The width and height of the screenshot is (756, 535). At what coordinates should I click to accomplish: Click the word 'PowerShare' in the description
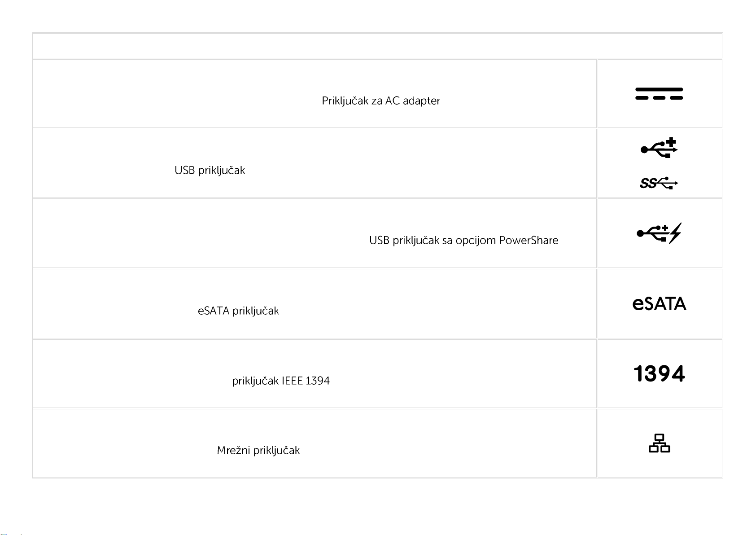[x=529, y=241]
